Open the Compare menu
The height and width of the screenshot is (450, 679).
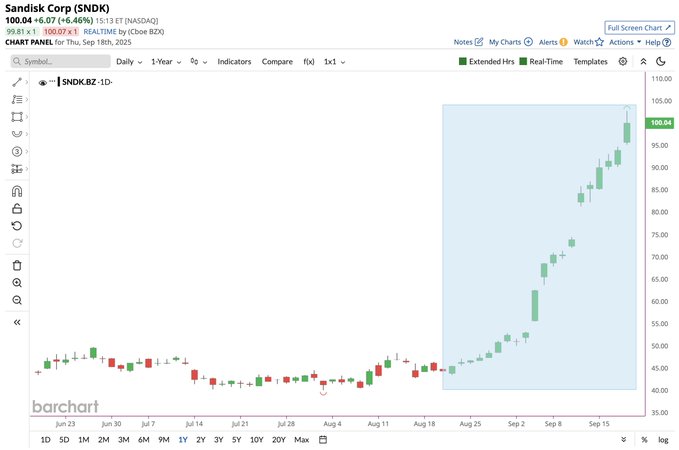coord(277,62)
